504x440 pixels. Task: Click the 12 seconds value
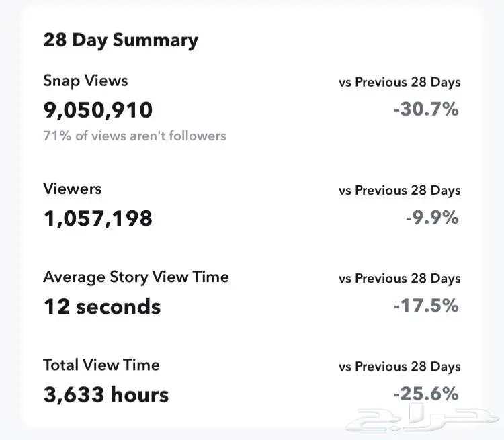click(102, 306)
